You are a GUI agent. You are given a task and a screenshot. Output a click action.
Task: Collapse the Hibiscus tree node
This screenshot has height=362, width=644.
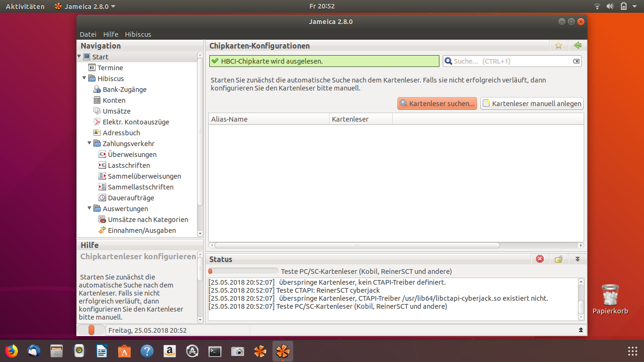84,78
